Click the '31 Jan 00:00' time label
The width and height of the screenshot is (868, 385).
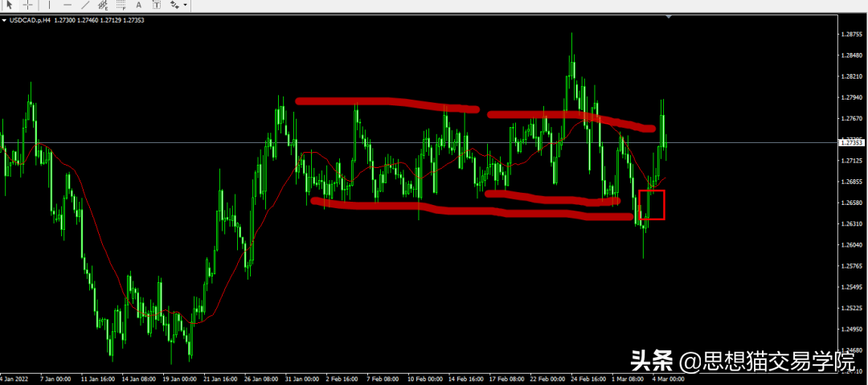click(x=303, y=379)
